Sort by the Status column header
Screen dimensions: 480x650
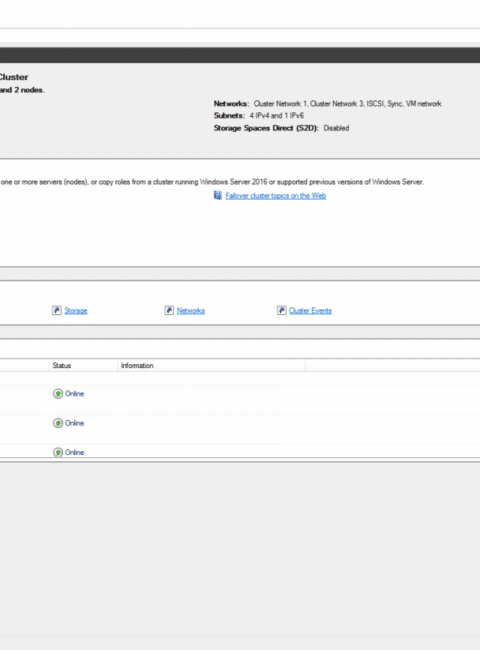[83, 365]
